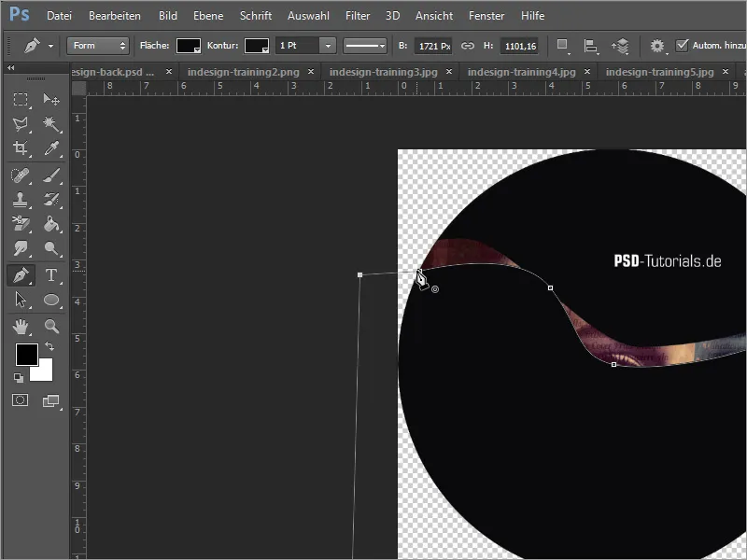Select the Eraser tool
Image resolution: width=747 pixels, height=560 pixels.
[x=20, y=224]
